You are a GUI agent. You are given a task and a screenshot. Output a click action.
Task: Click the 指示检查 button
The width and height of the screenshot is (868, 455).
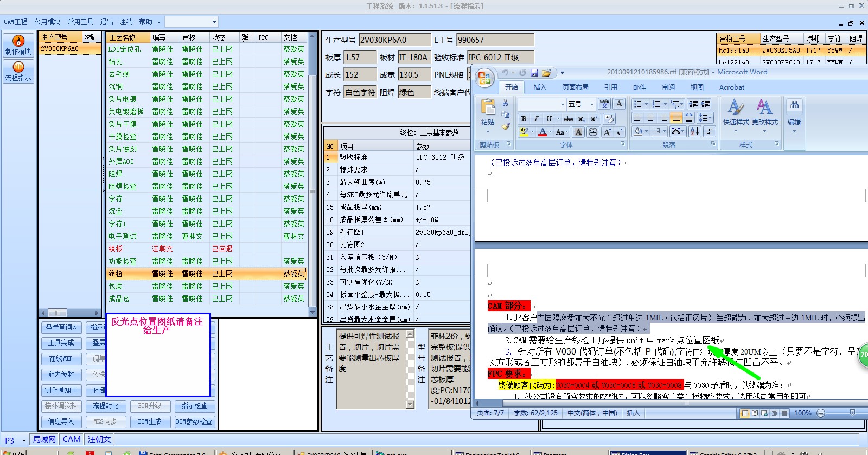pyautogui.click(x=194, y=406)
